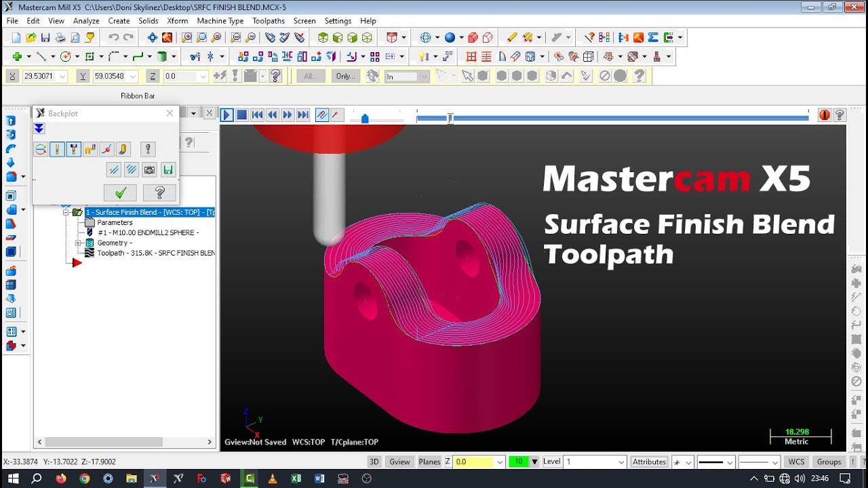Open the Z coordinate dropdown in the ribbon bar

click(203, 77)
